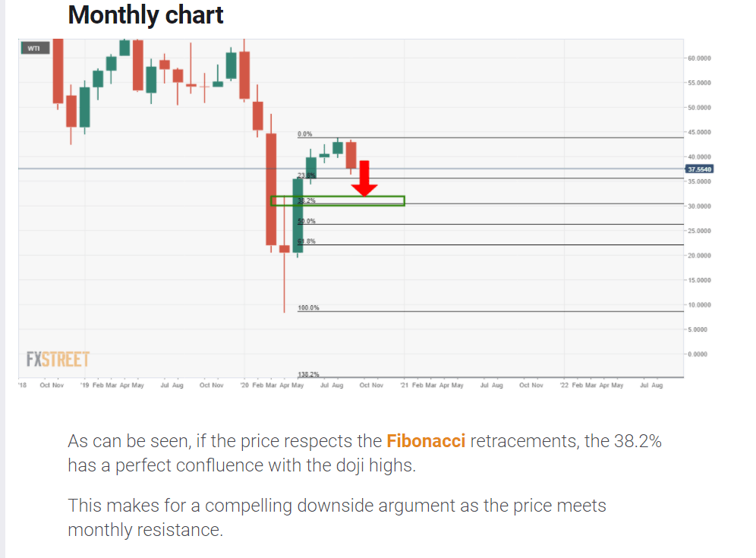The image size is (756, 558).
Task: Click the 60.0000 price axis label
Action: pos(700,58)
